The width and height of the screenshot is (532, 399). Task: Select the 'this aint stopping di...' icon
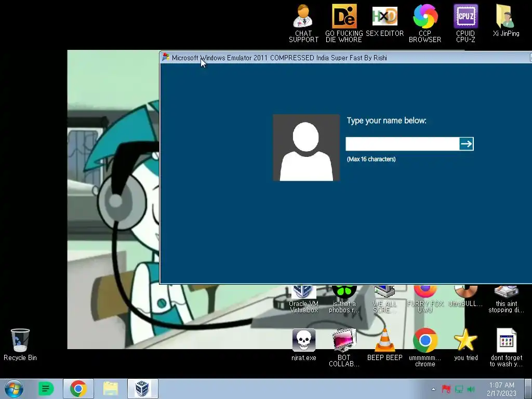click(x=506, y=299)
